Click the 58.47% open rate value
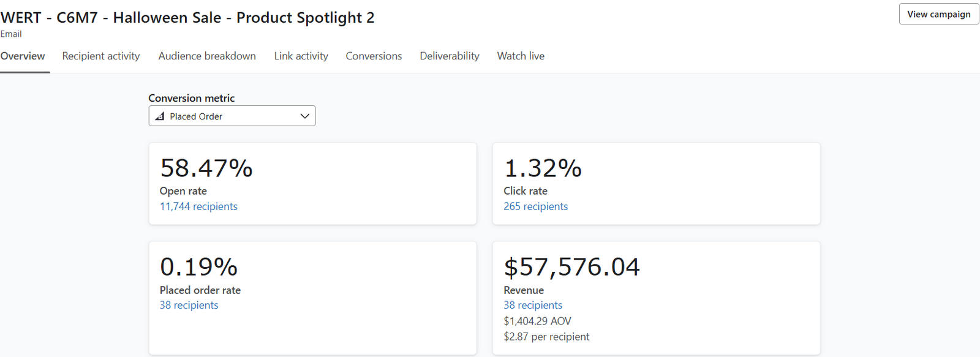This screenshot has height=357, width=980. tap(206, 168)
